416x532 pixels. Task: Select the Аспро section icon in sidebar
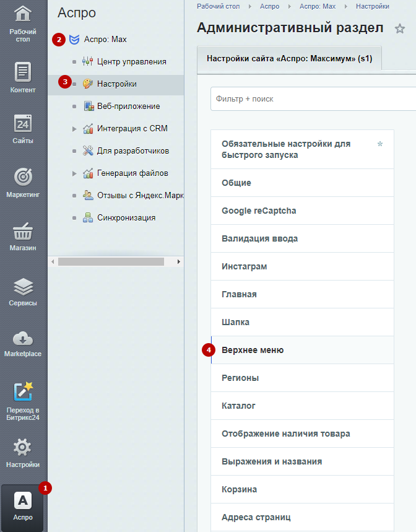coord(23,500)
